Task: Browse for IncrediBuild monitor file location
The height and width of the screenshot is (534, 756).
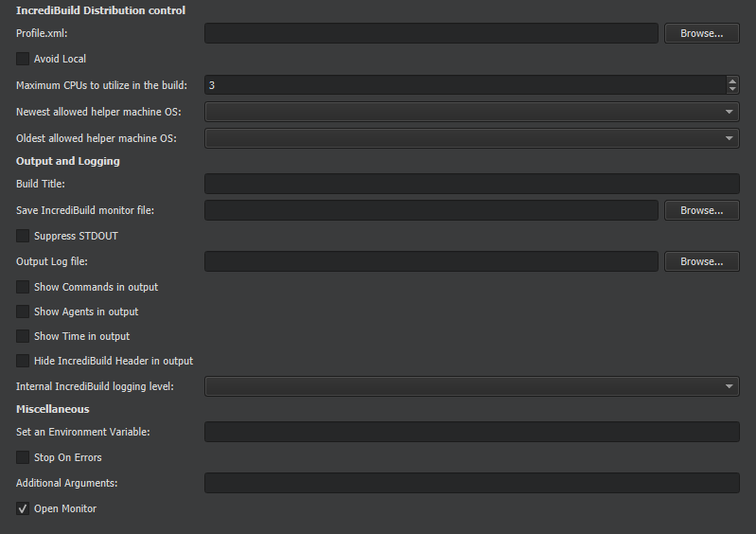Action: (x=701, y=210)
